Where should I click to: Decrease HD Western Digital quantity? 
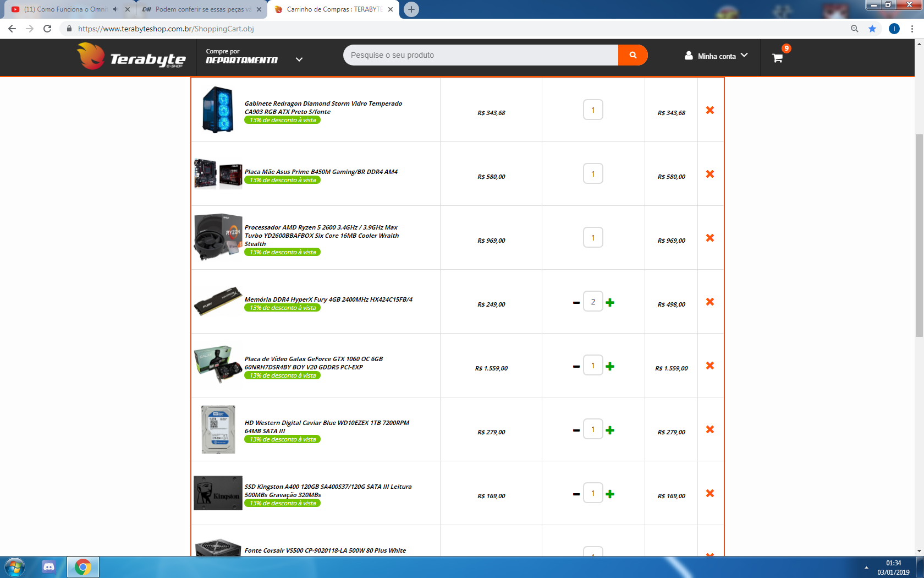pyautogui.click(x=576, y=430)
